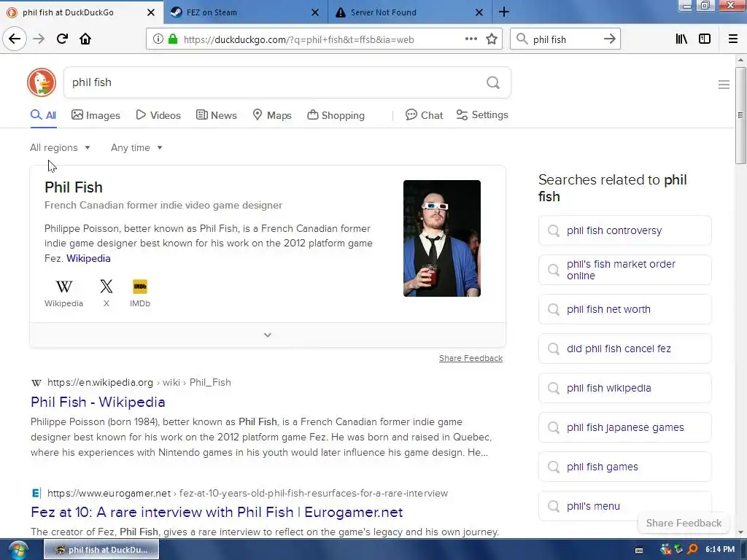747x560 pixels.
Task: Close the phil fish DuckDuckGo tab
Action: coord(150,12)
